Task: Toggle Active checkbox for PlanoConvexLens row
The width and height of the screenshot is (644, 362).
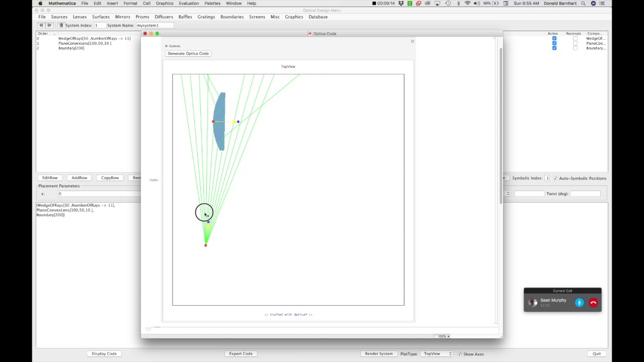Action: click(554, 43)
